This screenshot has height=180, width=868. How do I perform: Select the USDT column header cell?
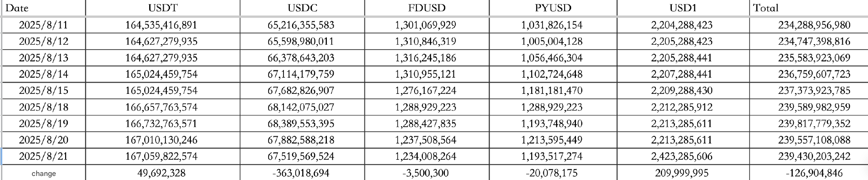point(163,8)
